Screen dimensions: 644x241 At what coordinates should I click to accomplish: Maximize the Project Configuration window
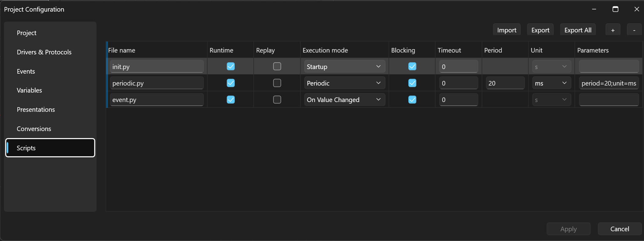tap(615, 9)
